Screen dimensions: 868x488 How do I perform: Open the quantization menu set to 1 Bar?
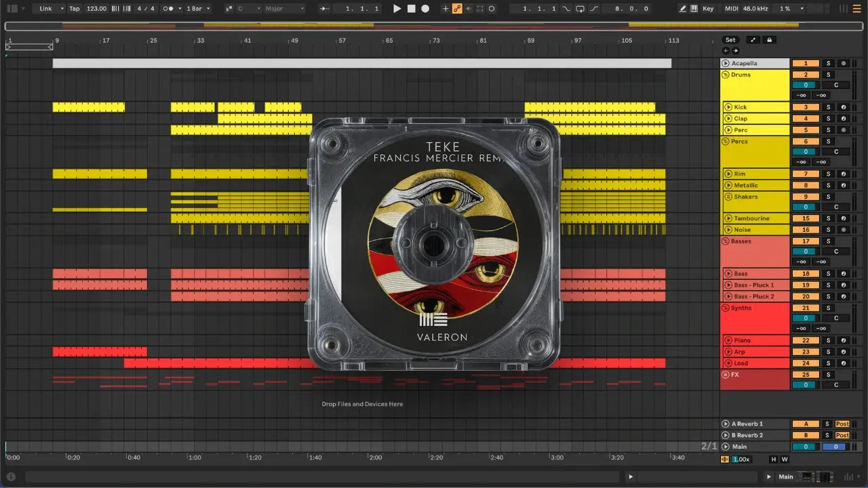coord(198,9)
